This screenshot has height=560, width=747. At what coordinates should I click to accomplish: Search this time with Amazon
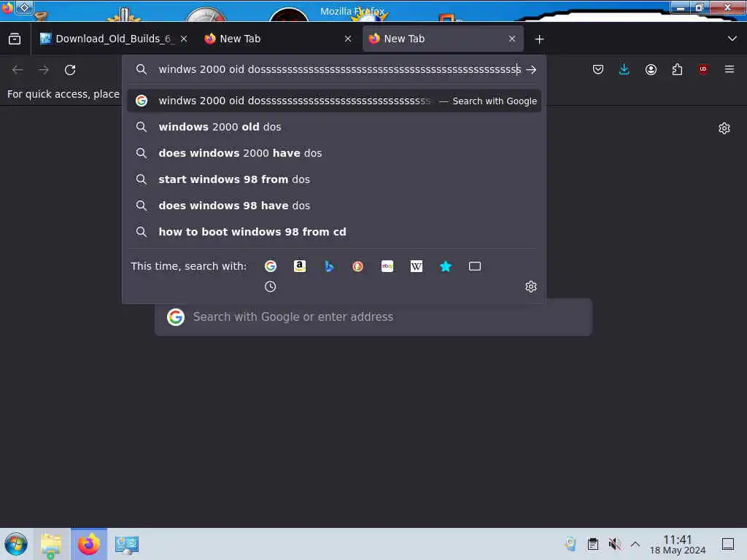pos(300,266)
